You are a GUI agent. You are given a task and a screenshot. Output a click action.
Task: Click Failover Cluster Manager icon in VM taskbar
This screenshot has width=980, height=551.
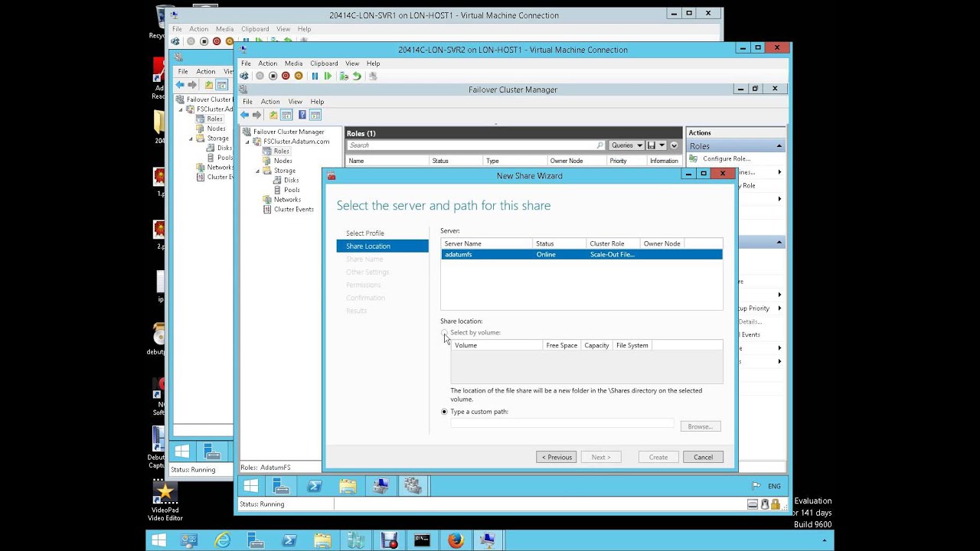tap(413, 486)
